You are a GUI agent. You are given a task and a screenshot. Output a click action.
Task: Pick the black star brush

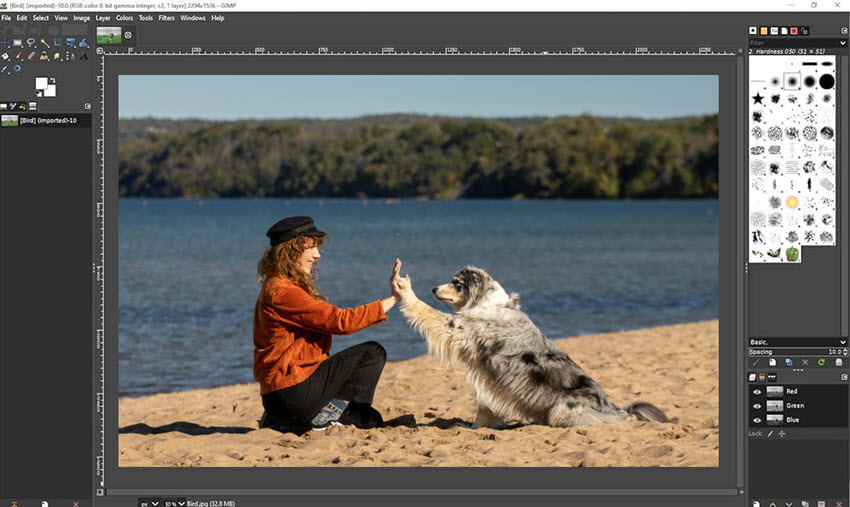[x=758, y=99]
